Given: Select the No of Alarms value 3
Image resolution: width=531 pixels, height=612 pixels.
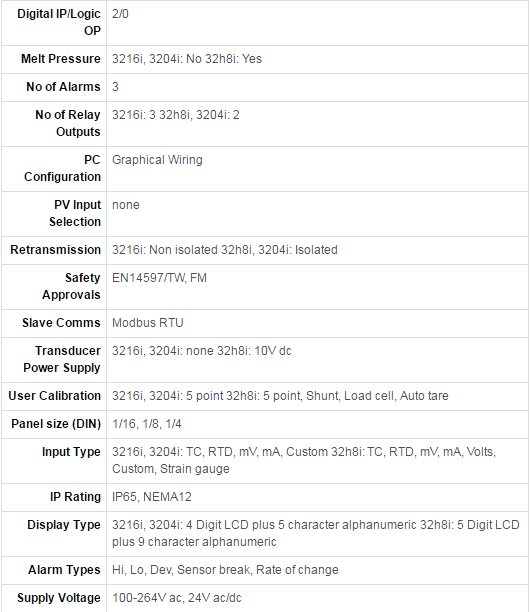Looking at the screenshot, I should [115, 87].
